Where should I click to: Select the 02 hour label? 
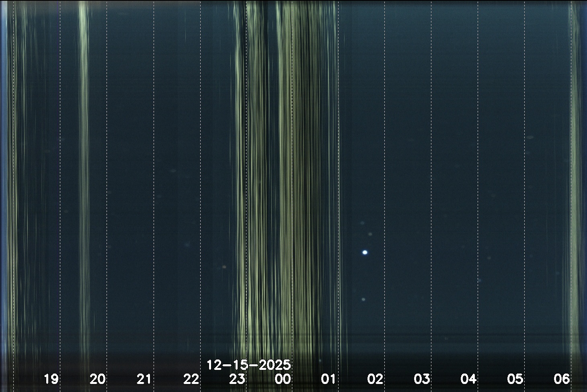[375, 379]
